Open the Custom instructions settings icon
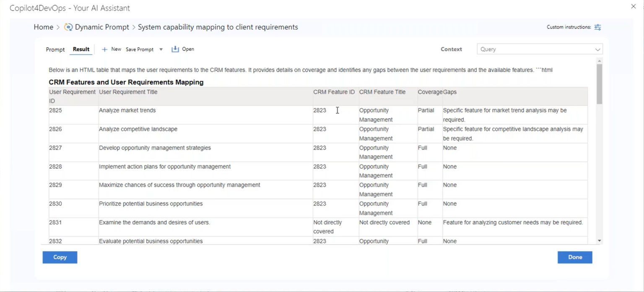 click(x=598, y=27)
